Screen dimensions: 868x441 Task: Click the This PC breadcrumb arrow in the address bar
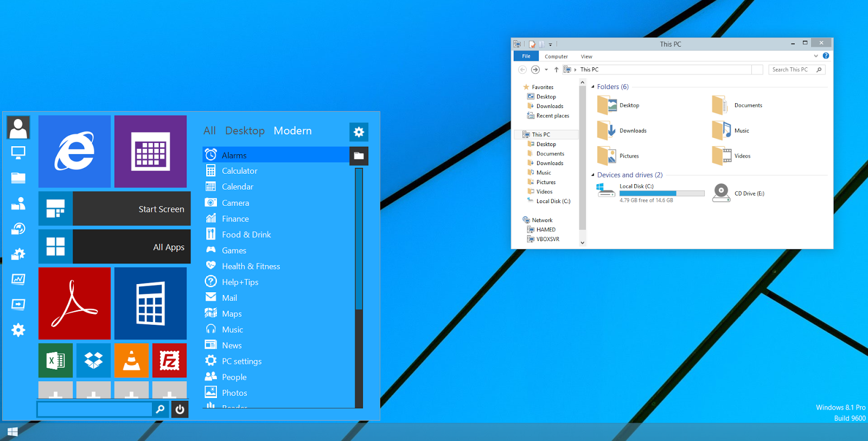pyautogui.click(x=575, y=70)
